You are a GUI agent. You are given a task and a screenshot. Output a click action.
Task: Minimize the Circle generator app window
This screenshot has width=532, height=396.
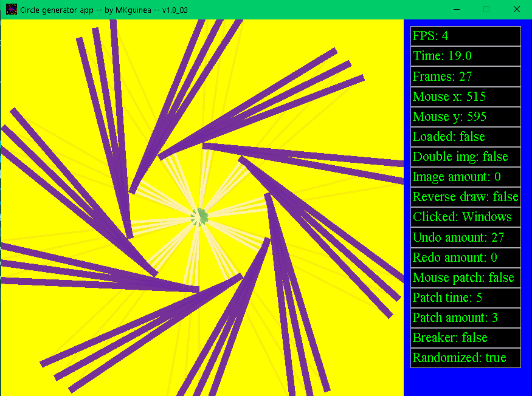tap(457, 10)
